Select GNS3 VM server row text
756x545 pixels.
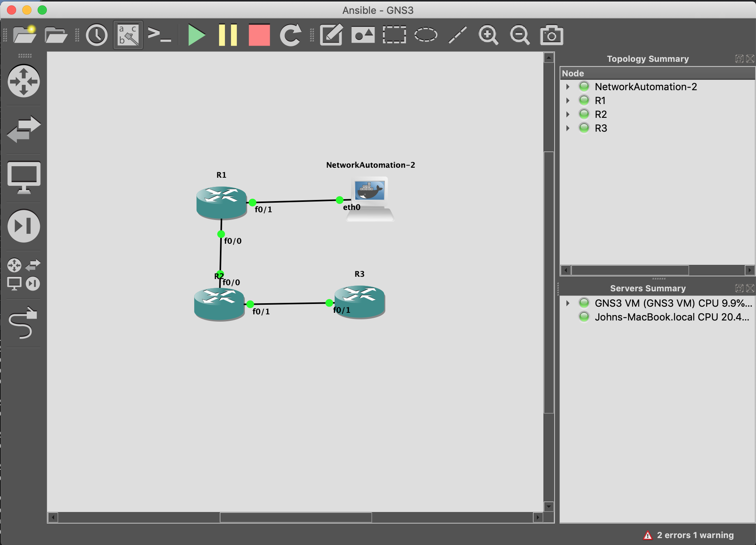pyautogui.click(x=673, y=303)
